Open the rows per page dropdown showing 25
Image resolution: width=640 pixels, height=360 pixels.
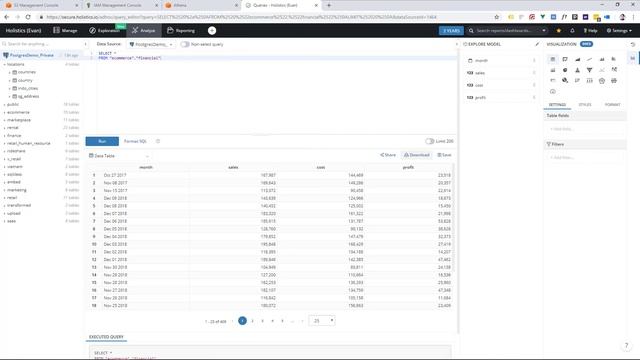[x=322, y=321]
